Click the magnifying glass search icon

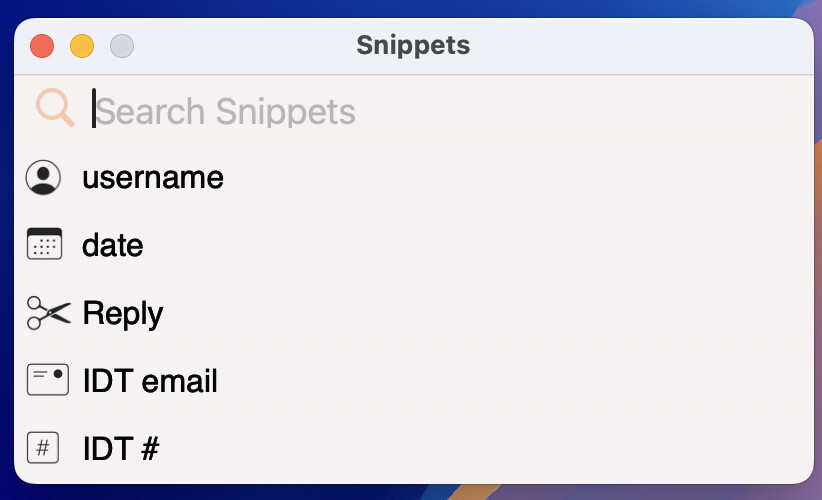click(x=55, y=107)
